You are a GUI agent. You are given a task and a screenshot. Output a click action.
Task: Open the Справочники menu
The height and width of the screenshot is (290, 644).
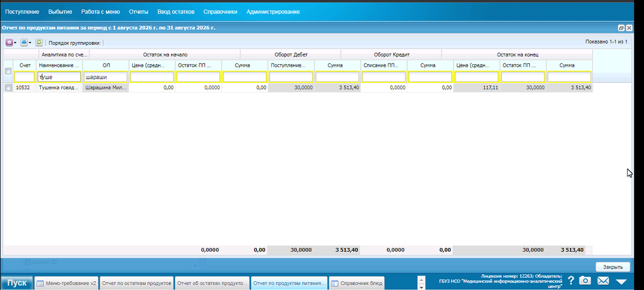[x=221, y=12]
